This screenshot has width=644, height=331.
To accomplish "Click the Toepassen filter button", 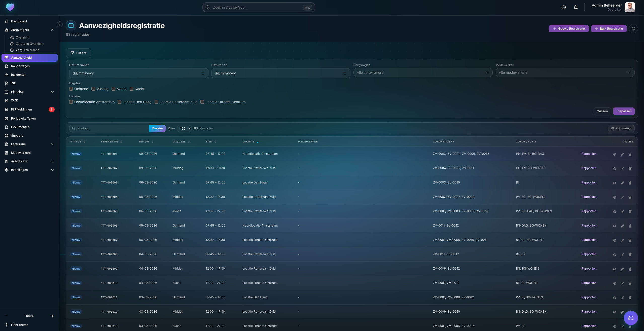I will pos(623,111).
